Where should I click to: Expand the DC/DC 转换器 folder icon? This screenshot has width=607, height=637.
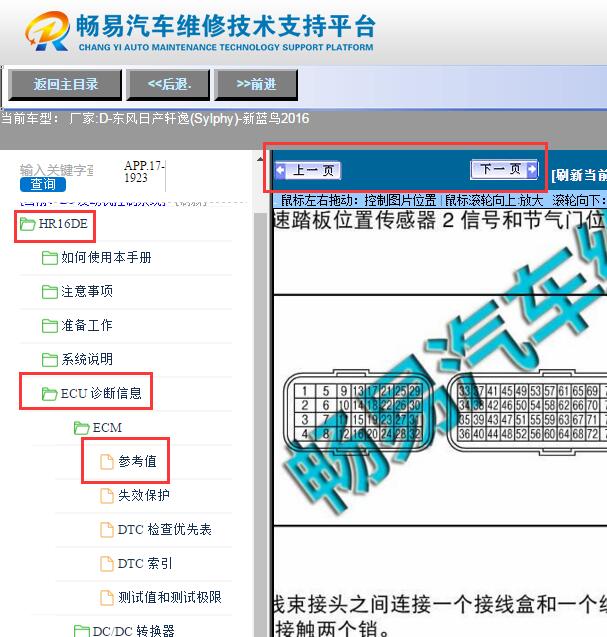(82, 631)
